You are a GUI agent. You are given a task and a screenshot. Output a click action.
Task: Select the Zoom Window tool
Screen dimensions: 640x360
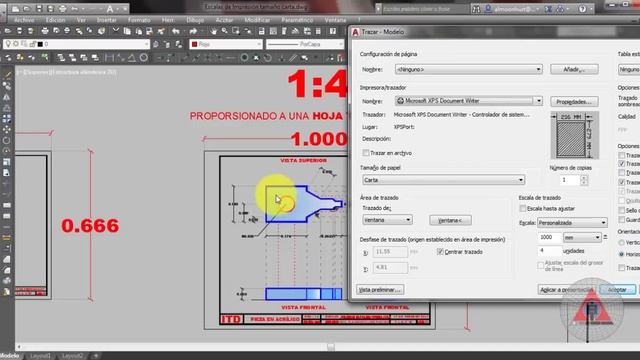[236, 31]
